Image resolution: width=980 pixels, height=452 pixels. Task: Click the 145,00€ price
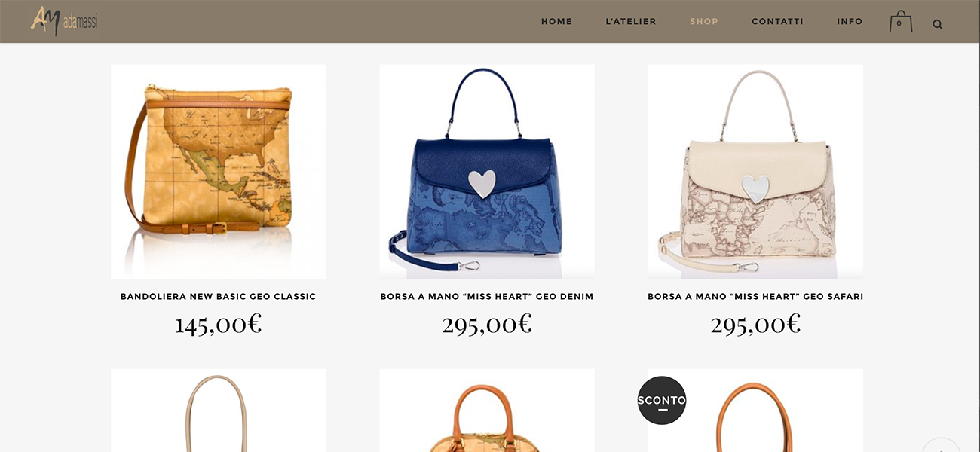[x=219, y=325]
